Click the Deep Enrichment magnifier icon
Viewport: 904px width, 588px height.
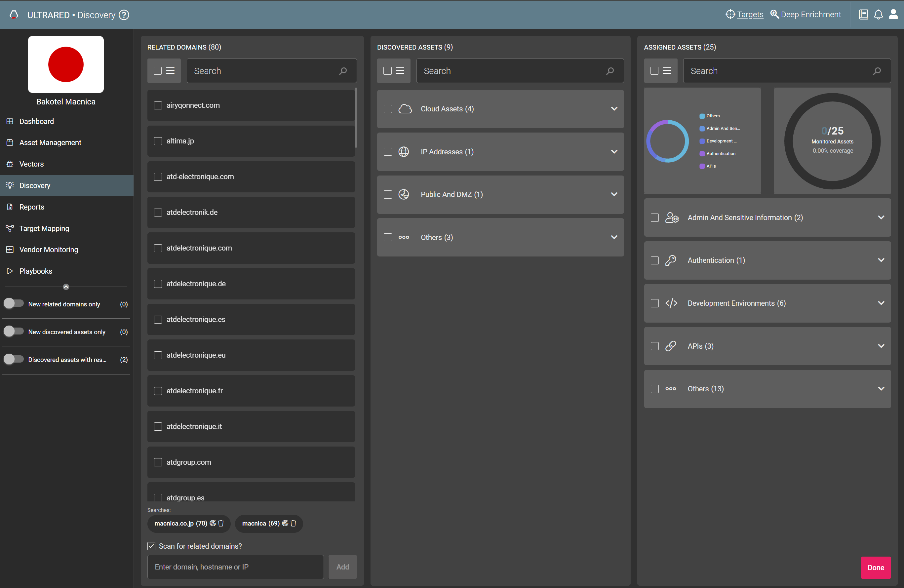pyautogui.click(x=774, y=15)
